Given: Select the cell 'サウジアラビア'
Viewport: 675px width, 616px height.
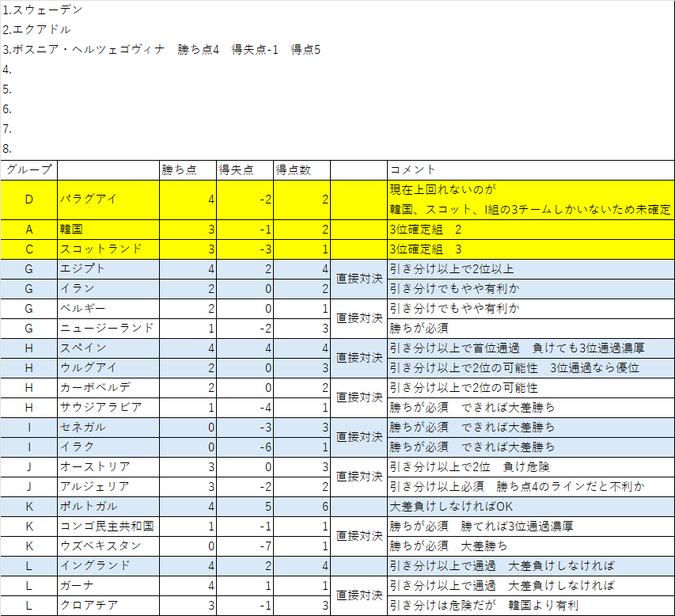Looking at the screenshot, I should 108,408.
